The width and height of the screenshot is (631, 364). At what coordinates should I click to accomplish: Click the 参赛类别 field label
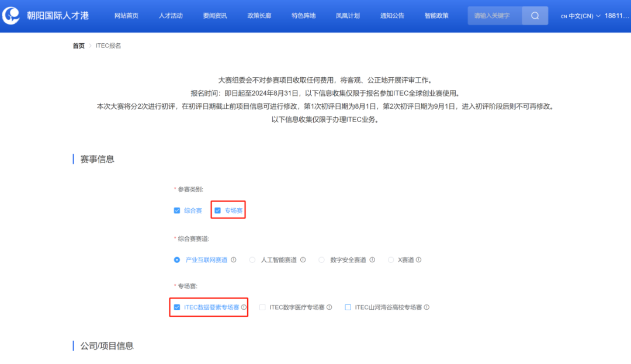[190, 189]
